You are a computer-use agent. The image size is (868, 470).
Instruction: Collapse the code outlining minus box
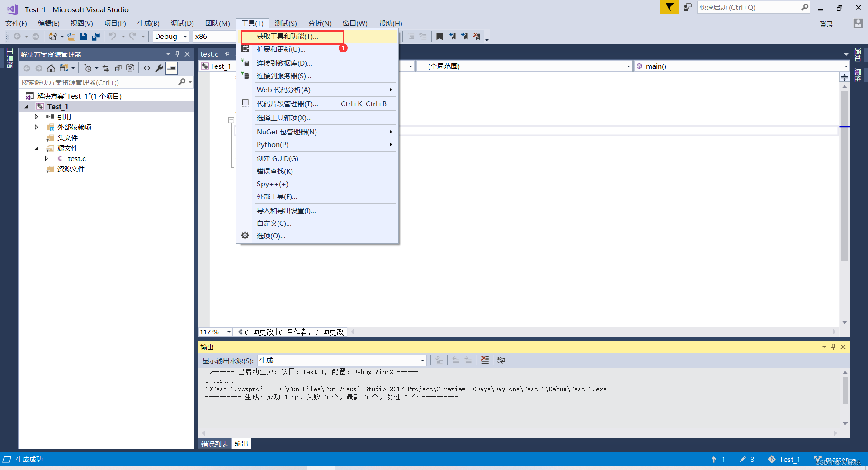pos(231,120)
